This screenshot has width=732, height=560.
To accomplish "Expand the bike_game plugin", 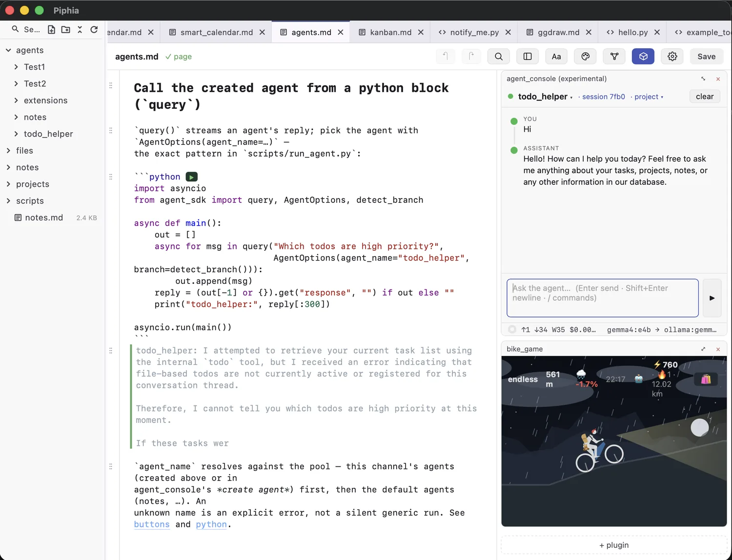I will 703,349.
